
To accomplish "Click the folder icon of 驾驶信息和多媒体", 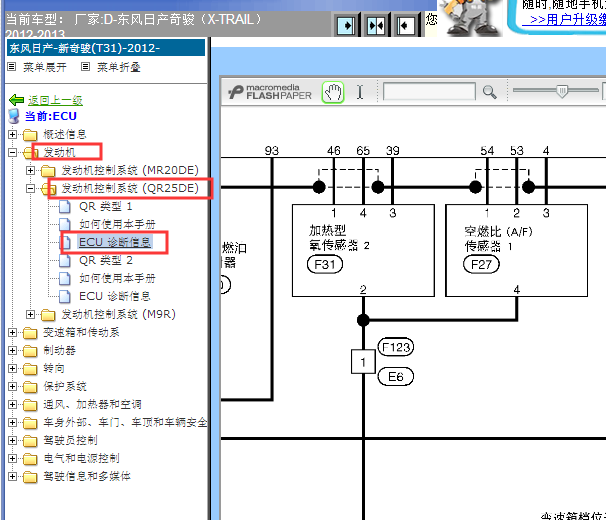I will [30, 477].
